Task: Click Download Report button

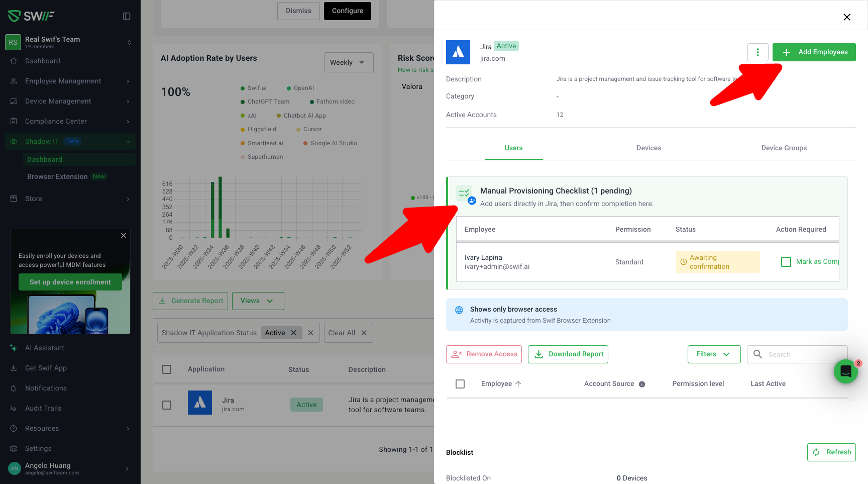Action: 568,354
